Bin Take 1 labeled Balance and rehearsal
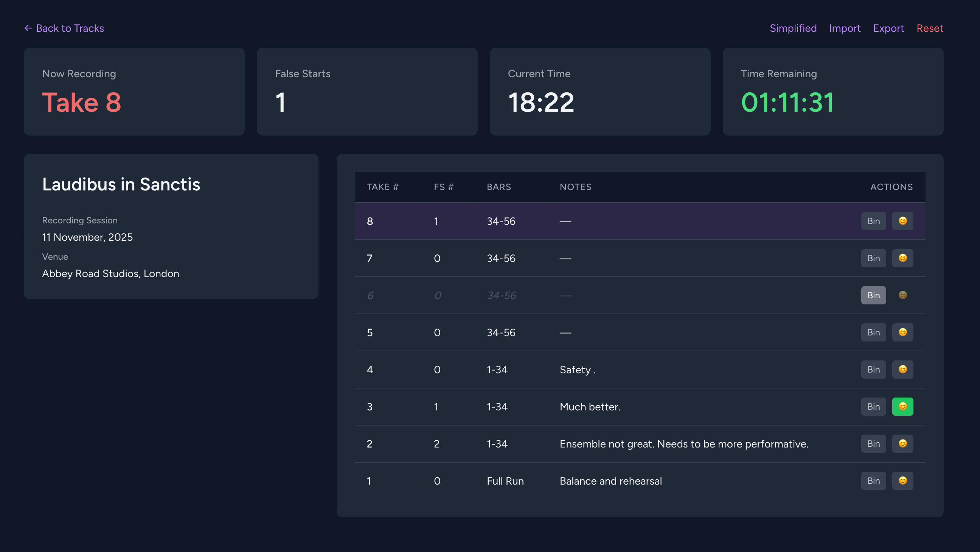Viewport: 980px width, 552px height. pyautogui.click(x=873, y=480)
